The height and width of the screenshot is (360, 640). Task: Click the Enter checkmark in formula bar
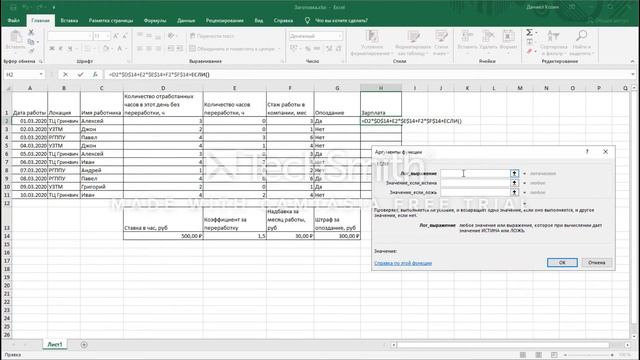pos(80,74)
